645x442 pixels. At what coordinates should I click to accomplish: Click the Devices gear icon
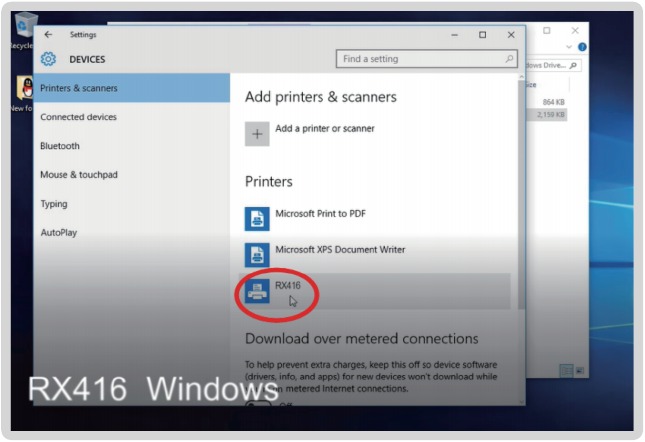point(49,59)
